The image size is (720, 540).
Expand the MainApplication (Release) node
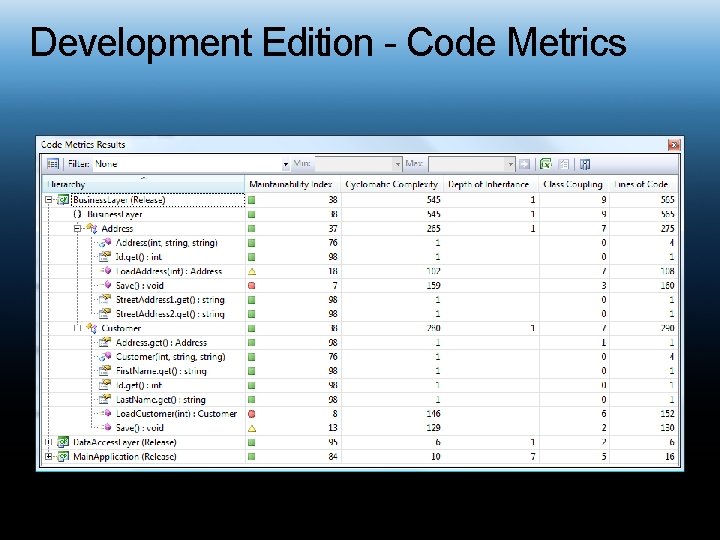tap(48, 456)
